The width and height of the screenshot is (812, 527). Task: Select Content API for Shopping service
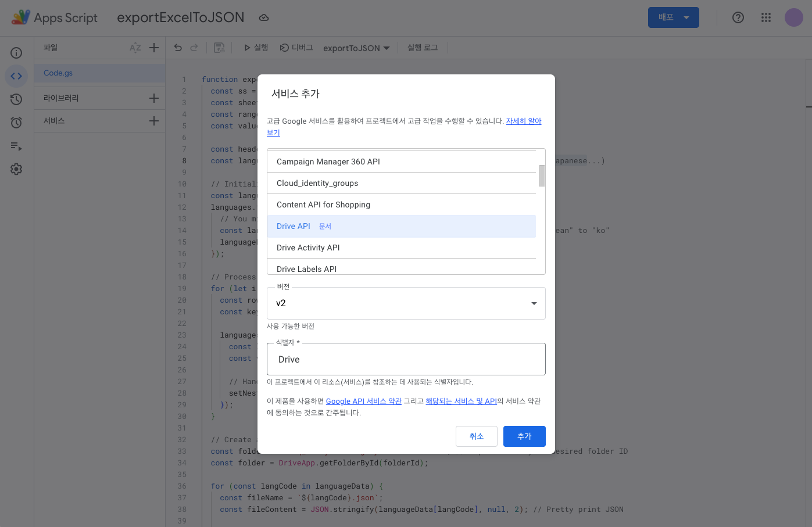pyautogui.click(x=402, y=205)
